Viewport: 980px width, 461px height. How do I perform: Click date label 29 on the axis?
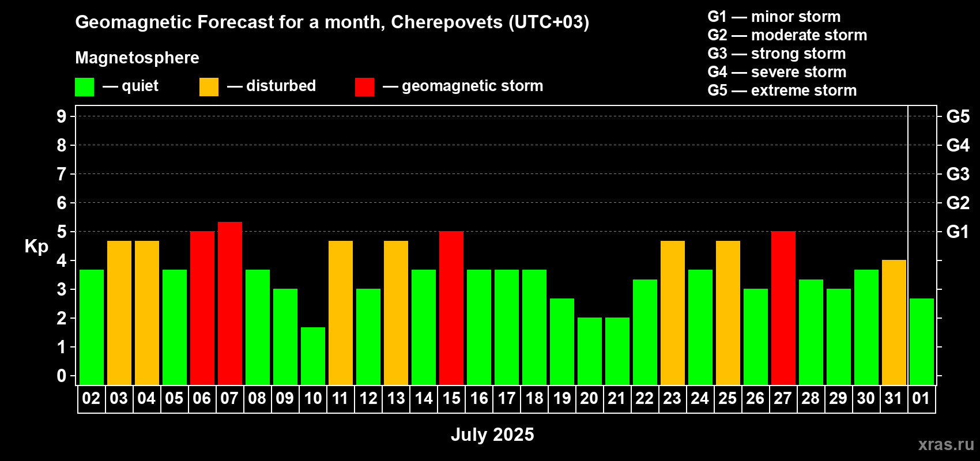(838, 399)
